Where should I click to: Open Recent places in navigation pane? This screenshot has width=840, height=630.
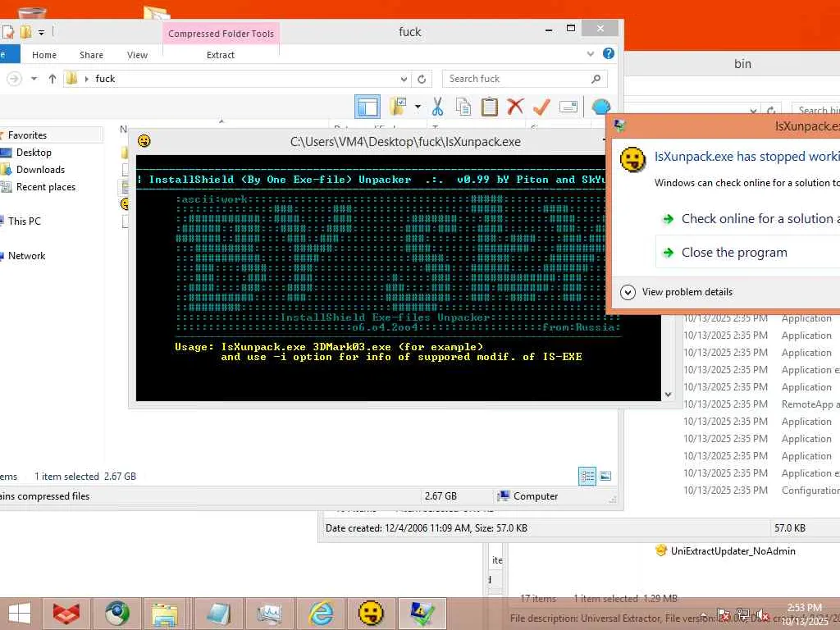[46, 187]
